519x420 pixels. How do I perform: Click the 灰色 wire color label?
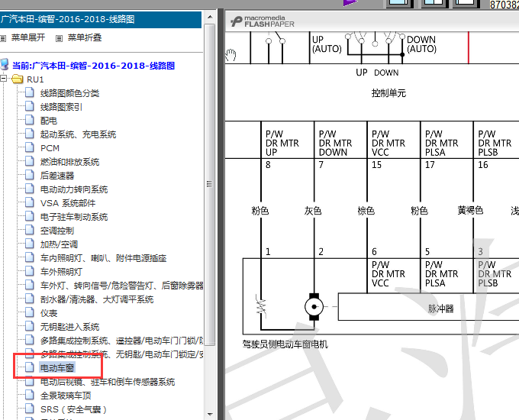[313, 211]
